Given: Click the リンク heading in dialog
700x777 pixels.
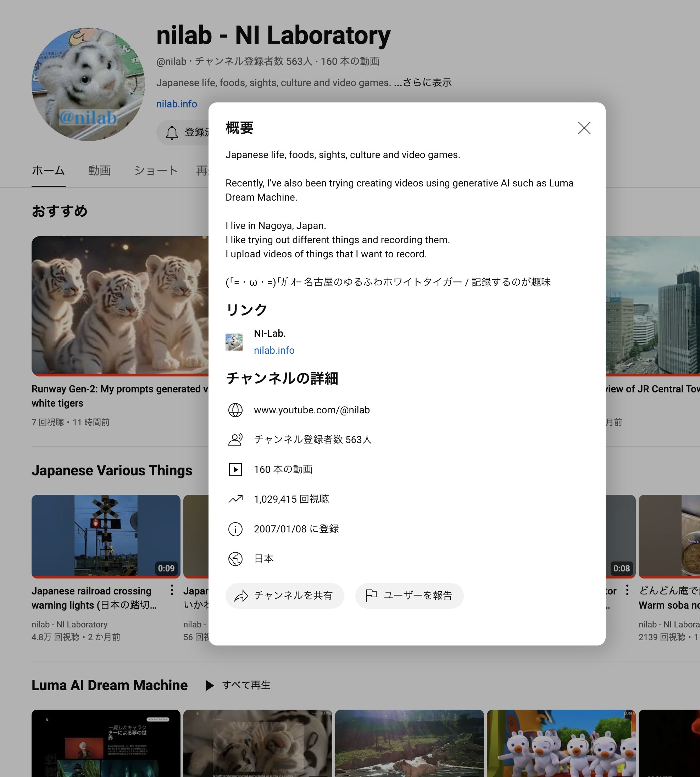Looking at the screenshot, I should click(246, 310).
